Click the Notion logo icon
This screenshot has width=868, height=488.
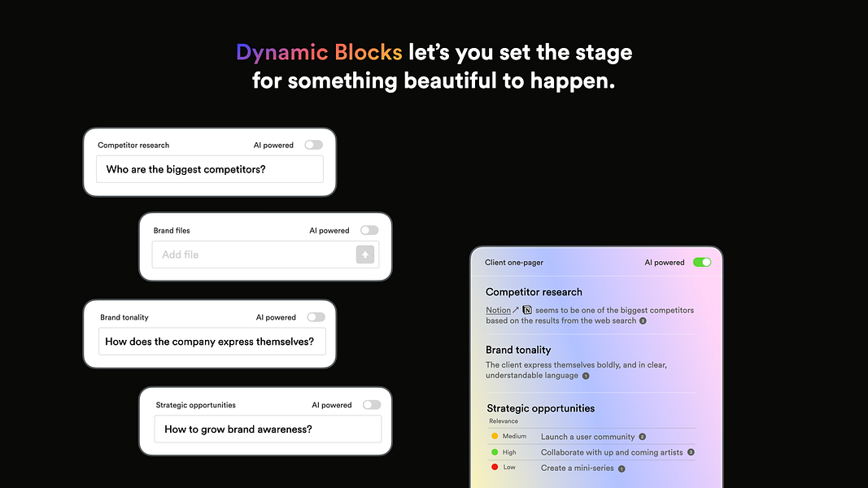pyautogui.click(x=527, y=310)
